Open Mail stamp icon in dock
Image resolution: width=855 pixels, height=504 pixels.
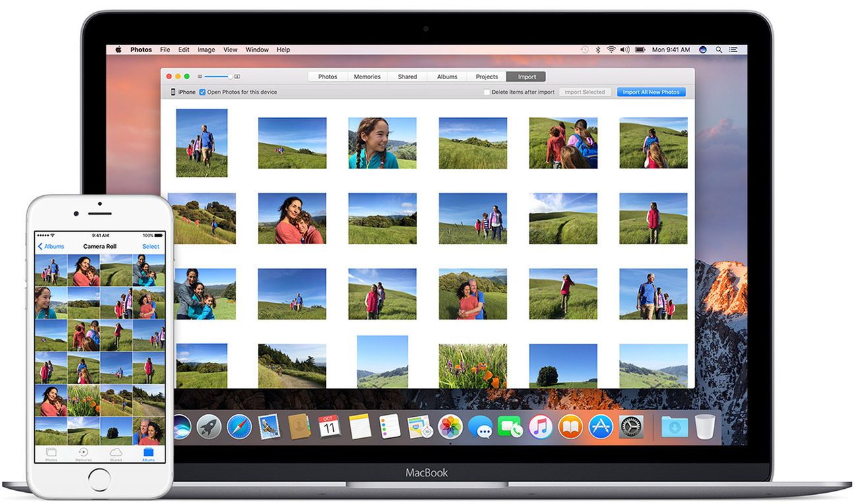click(269, 427)
